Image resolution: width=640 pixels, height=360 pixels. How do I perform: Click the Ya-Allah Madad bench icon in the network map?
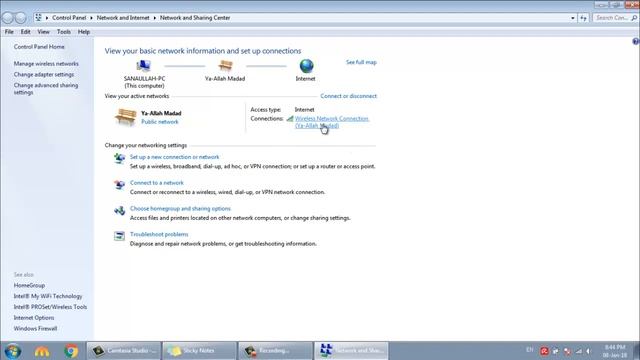[x=225, y=65]
